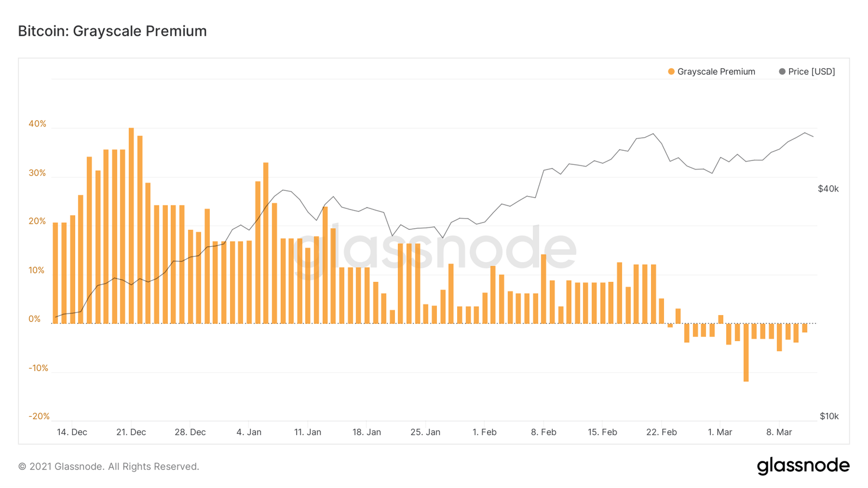Click the chart title Bitcoin: Grayscale Premium
The width and height of the screenshot is (868, 488).
112,31
